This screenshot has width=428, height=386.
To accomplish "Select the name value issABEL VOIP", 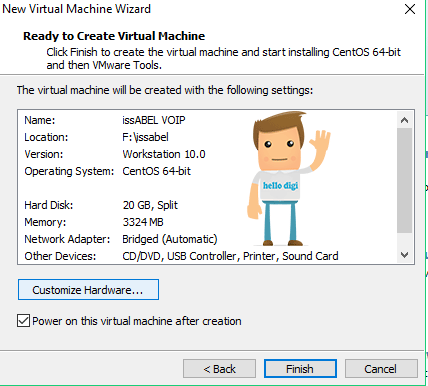I will 154,120.
